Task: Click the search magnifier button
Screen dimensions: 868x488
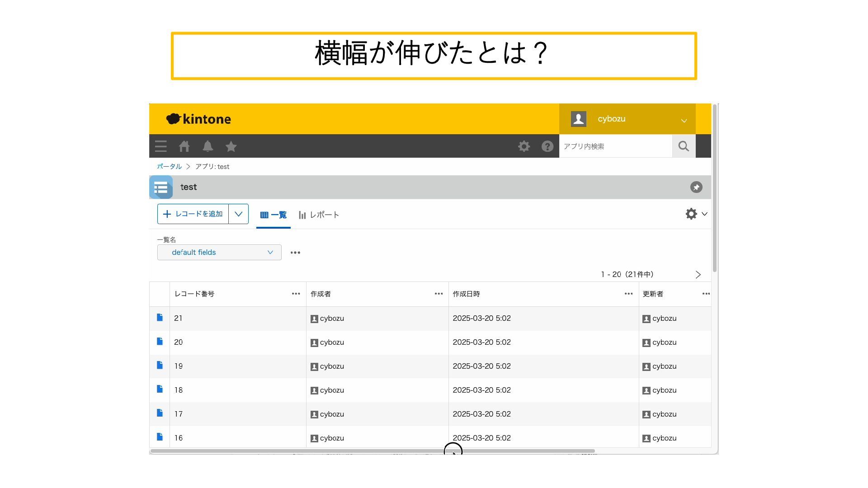Action: pyautogui.click(x=684, y=146)
